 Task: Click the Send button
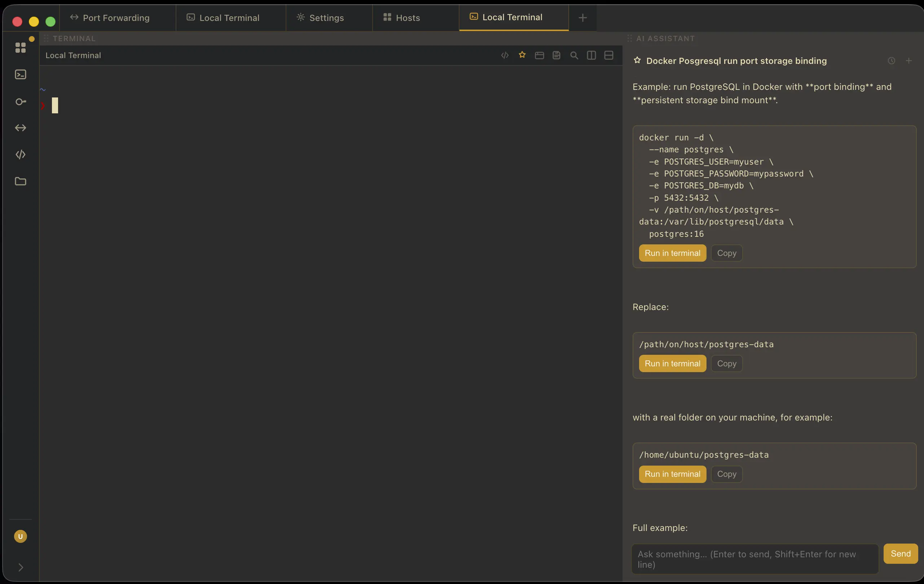pos(901,554)
